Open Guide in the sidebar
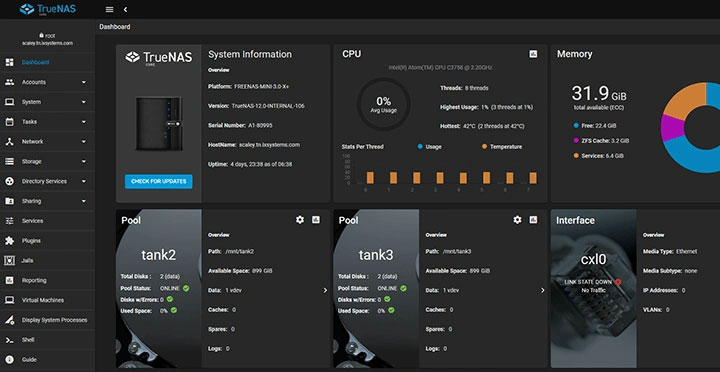The image size is (720, 372). pos(47,360)
